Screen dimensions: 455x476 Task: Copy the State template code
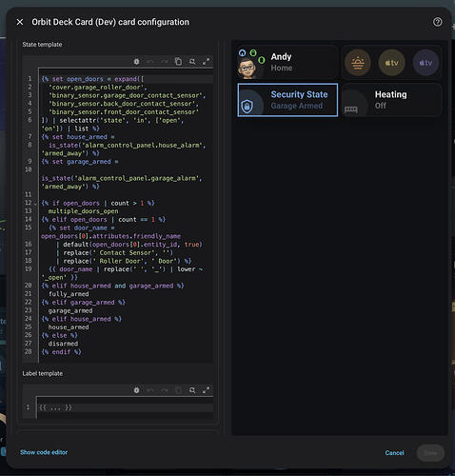[178, 62]
